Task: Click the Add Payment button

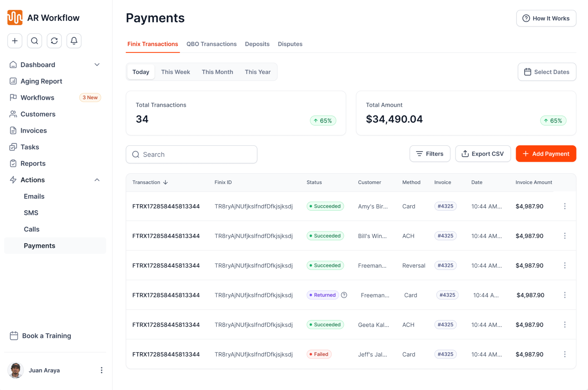Action: click(x=546, y=154)
